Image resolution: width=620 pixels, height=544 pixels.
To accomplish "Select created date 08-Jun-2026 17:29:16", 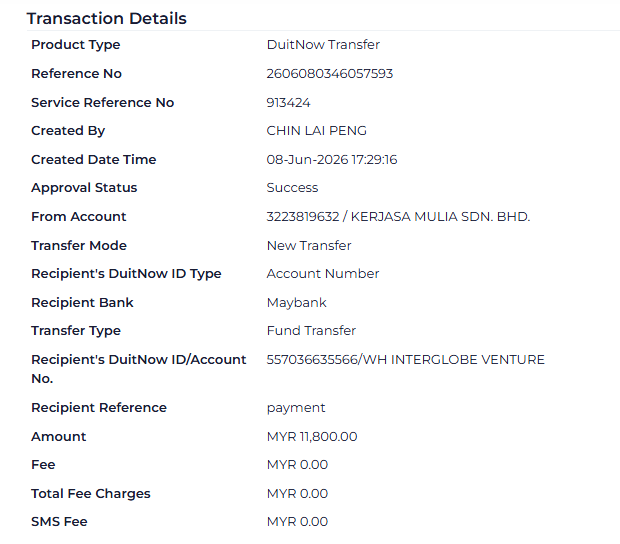I will point(332,160).
